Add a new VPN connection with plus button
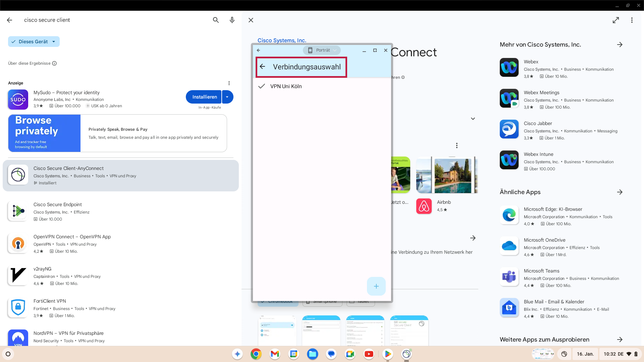 [x=376, y=286]
